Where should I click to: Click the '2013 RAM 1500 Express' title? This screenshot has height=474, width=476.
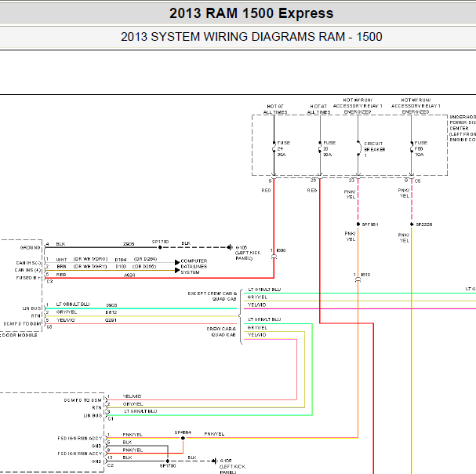tap(252, 13)
